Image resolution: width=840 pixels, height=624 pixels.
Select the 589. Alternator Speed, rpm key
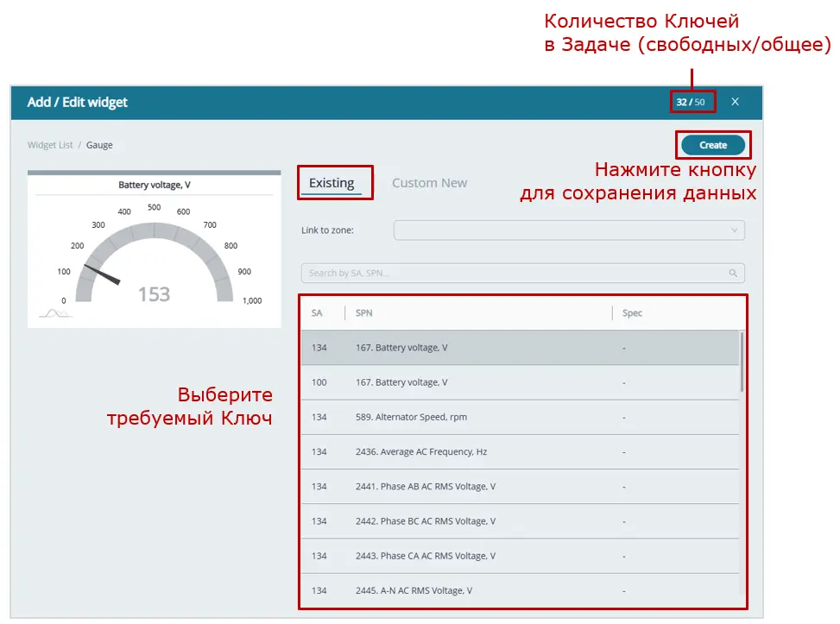coord(518,417)
